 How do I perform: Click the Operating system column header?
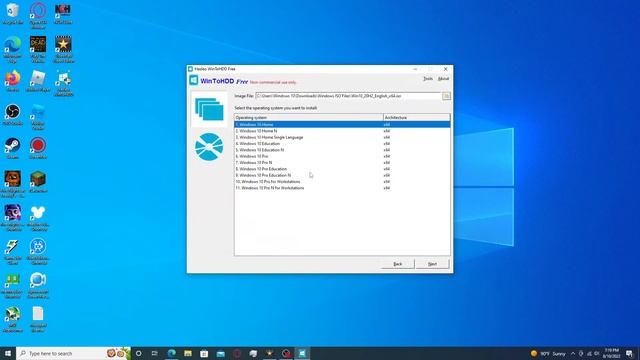tap(309, 118)
